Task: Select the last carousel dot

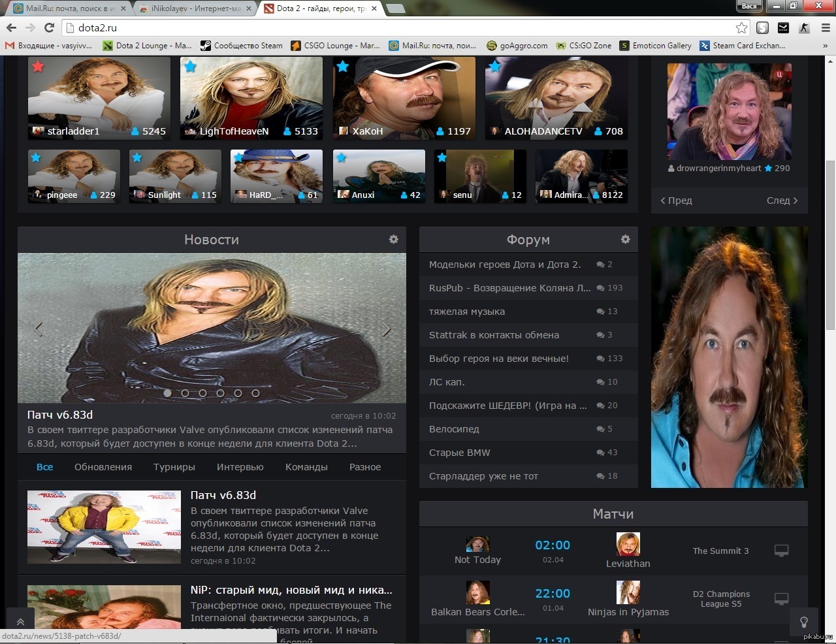Action: [x=256, y=393]
